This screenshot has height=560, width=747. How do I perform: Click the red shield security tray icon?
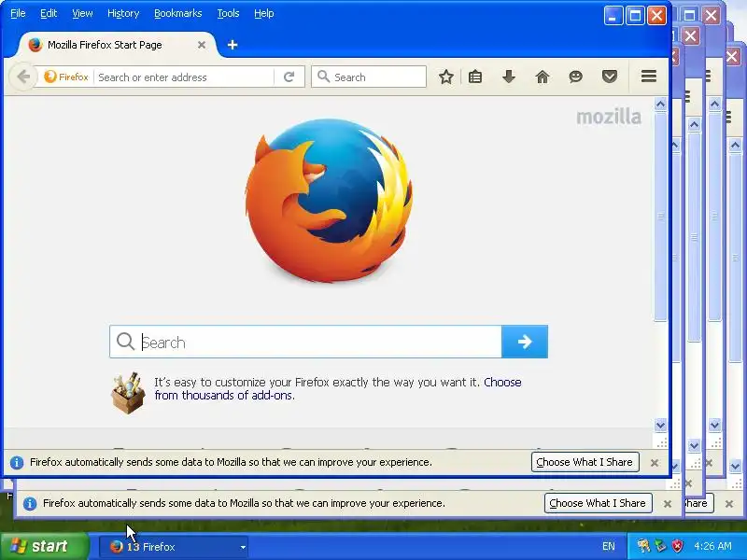point(677,546)
